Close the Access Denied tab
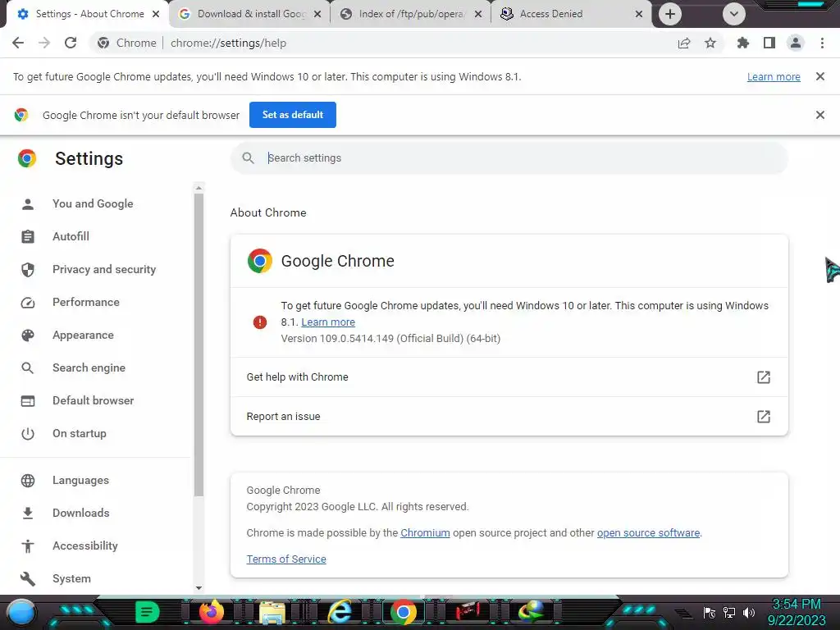 (x=639, y=14)
